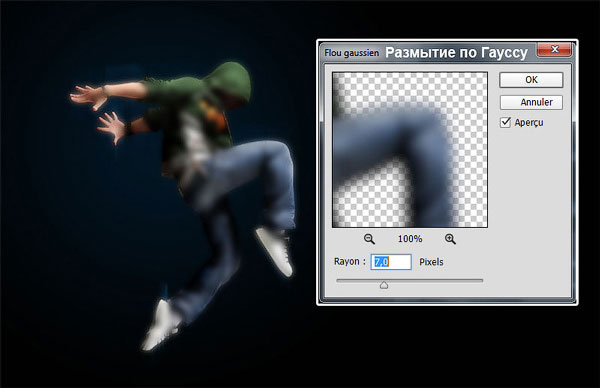This screenshot has height=388, width=600.
Task: Click the Rayon radius slider handle
Action: click(384, 285)
